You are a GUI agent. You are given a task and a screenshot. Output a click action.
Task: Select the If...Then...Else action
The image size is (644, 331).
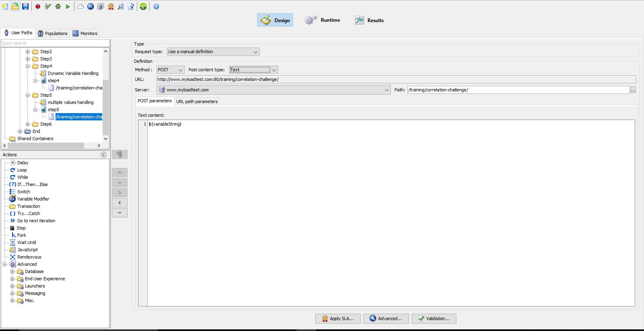(32, 184)
